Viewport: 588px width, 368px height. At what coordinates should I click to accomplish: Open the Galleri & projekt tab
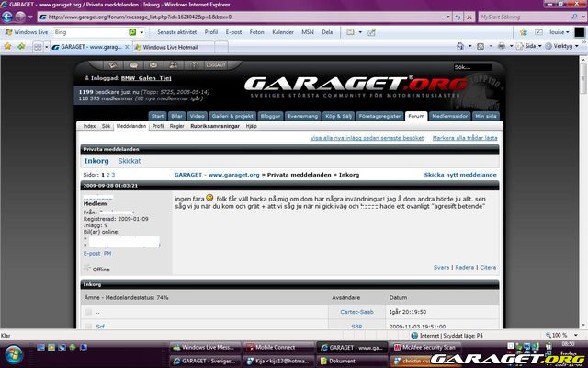[x=232, y=116]
